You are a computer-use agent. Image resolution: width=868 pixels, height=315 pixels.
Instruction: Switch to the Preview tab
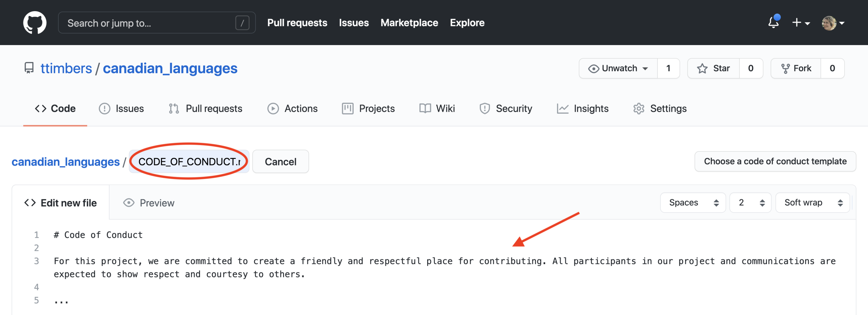pos(149,203)
